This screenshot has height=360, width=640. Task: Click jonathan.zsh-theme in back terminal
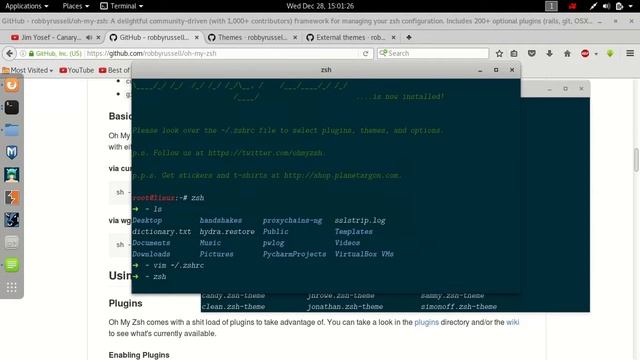pos(345,307)
